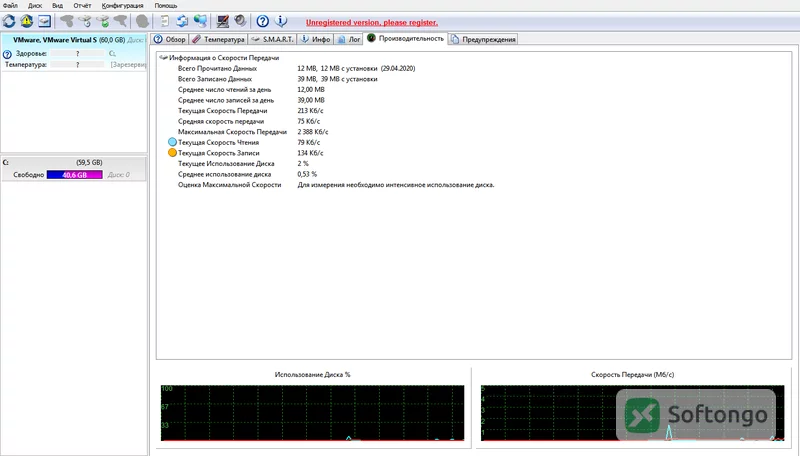Select the Текущее Использование Диска row
This screenshot has height=456, width=800.
[x=243, y=164]
